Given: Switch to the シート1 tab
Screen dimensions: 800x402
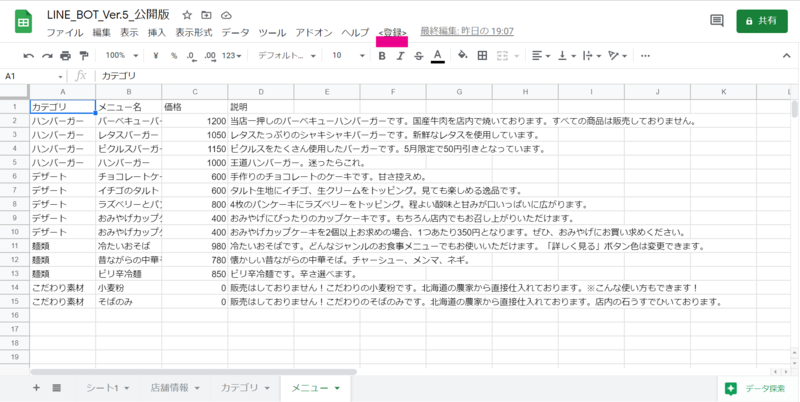Looking at the screenshot, I should 107,388.
